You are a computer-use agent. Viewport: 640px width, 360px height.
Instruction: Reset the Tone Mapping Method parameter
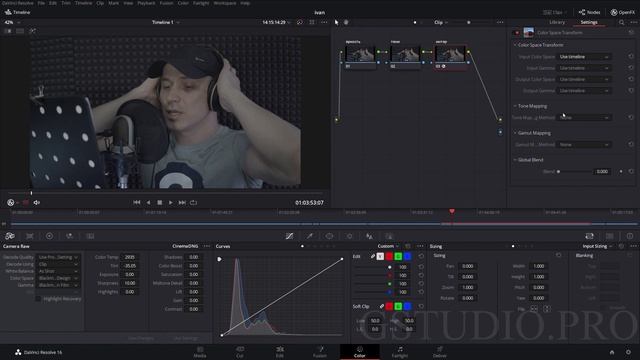pyautogui.click(x=631, y=117)
